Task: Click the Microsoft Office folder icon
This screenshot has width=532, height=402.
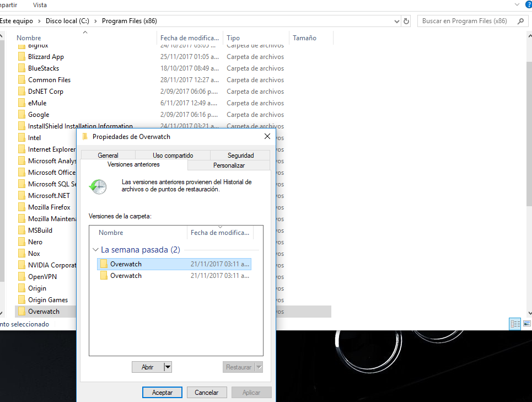Action: [22, 173]
